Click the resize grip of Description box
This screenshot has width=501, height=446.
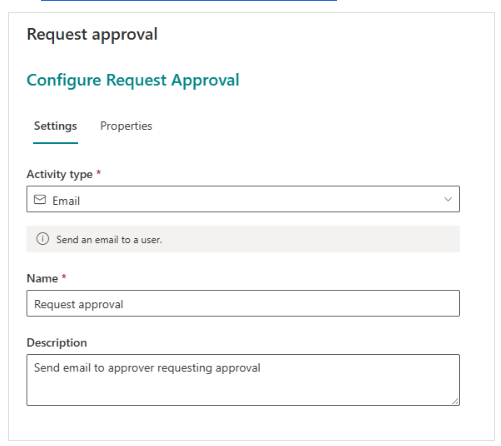[455, 401]
